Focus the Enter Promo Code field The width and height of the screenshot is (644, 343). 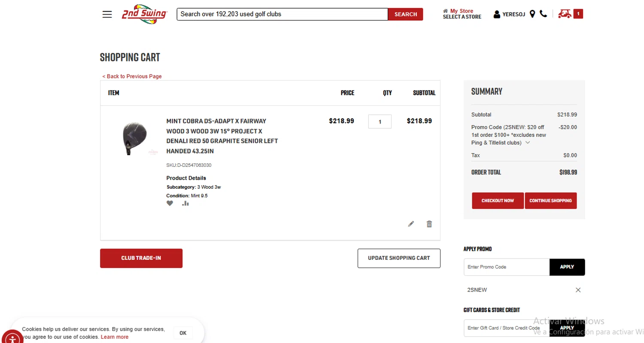point(507,267)
